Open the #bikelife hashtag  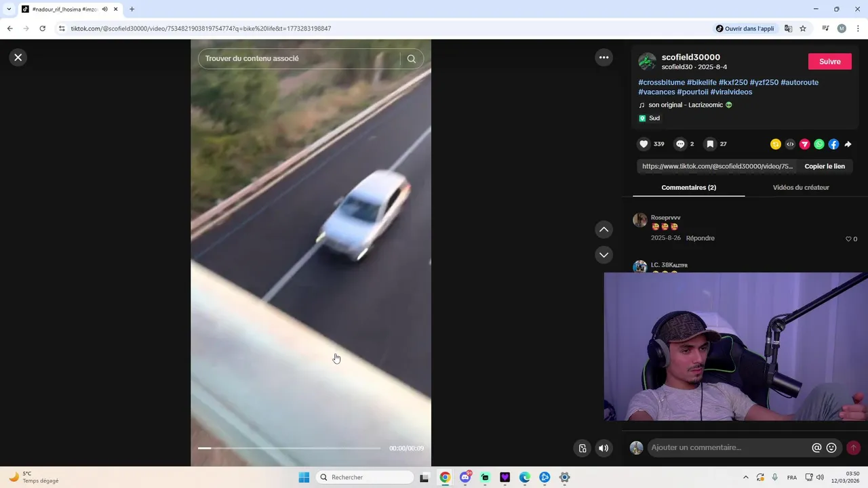tap(701, 83)
